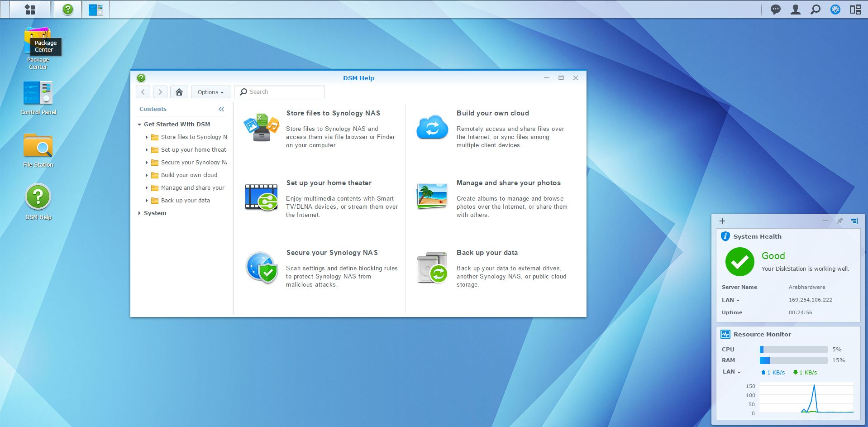Expand Set up your home theater tree arrow

pos(146,150)
